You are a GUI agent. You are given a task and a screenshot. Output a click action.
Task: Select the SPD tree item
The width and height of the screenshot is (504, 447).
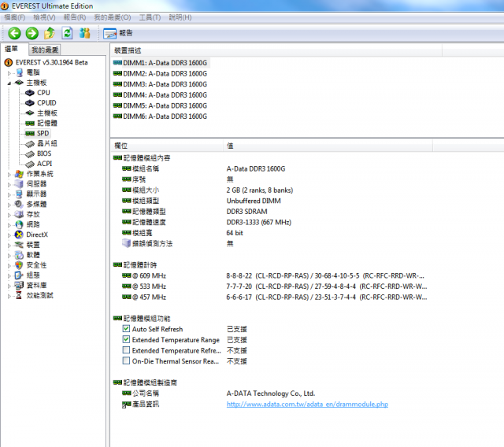(43, 133)
